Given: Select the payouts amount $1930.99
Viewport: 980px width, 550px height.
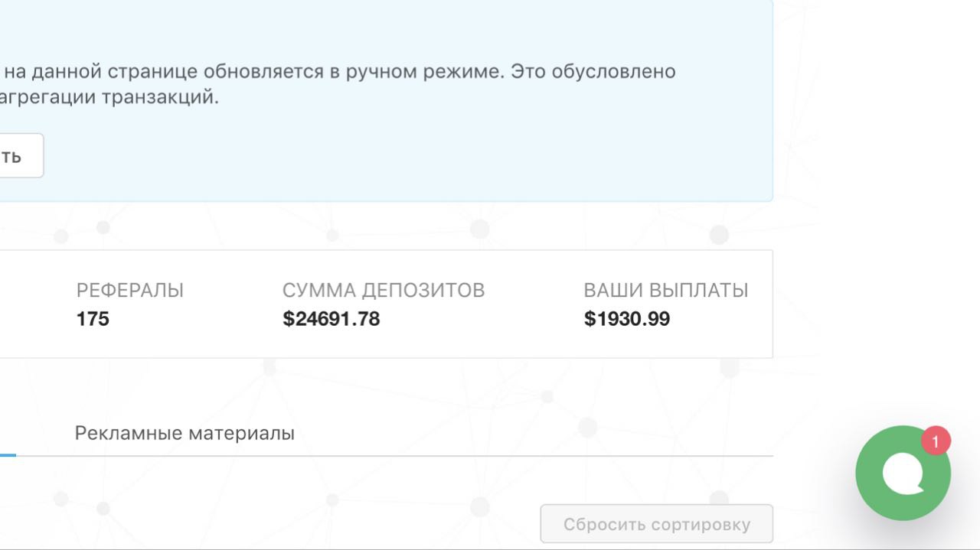Looking at the screenshot, I should coord(627,319).
